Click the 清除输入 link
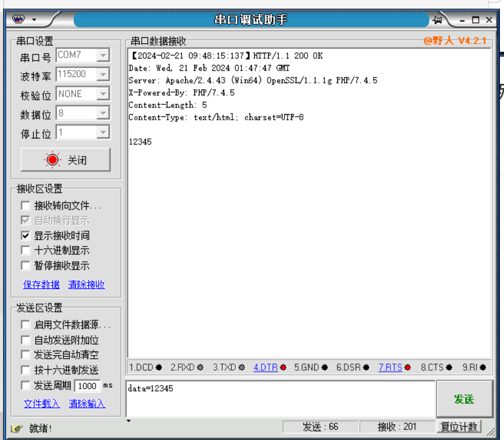Viewport: 504px width, 440px height. (x=87, y=403)
